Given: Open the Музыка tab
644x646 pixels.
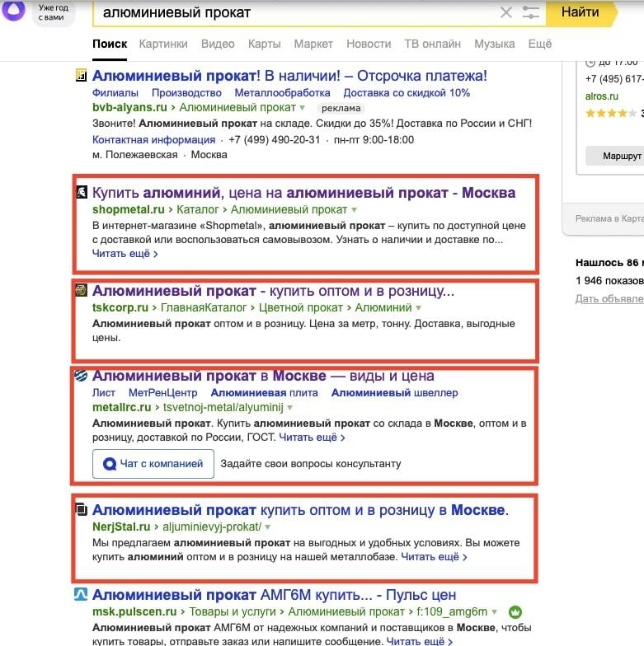Looking at the screenshot, I should click(x=495, y=44).
